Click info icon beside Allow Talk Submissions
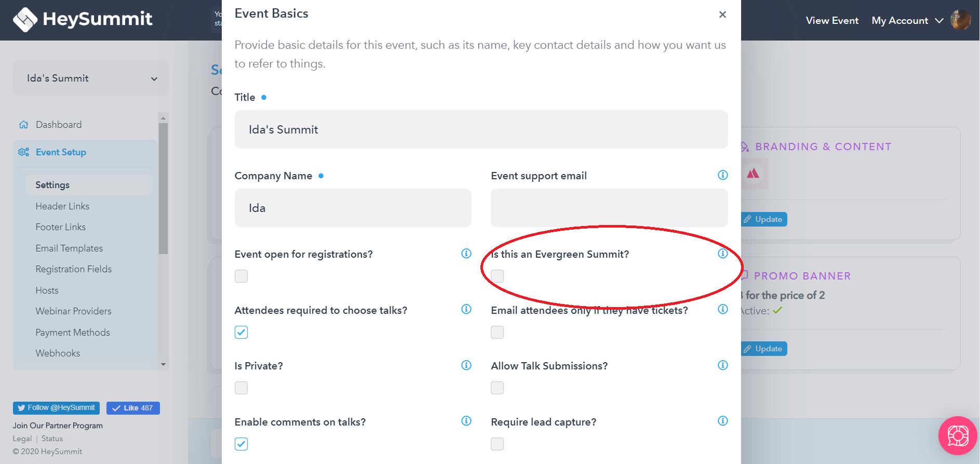The height and width of the screenshot is (464, 980). [x=722, y=365]
